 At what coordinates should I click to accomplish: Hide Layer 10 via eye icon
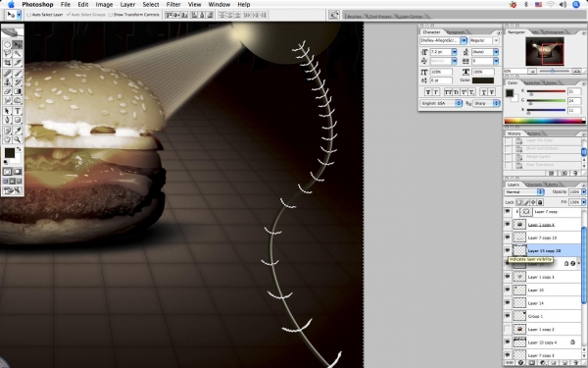(508, 289)
